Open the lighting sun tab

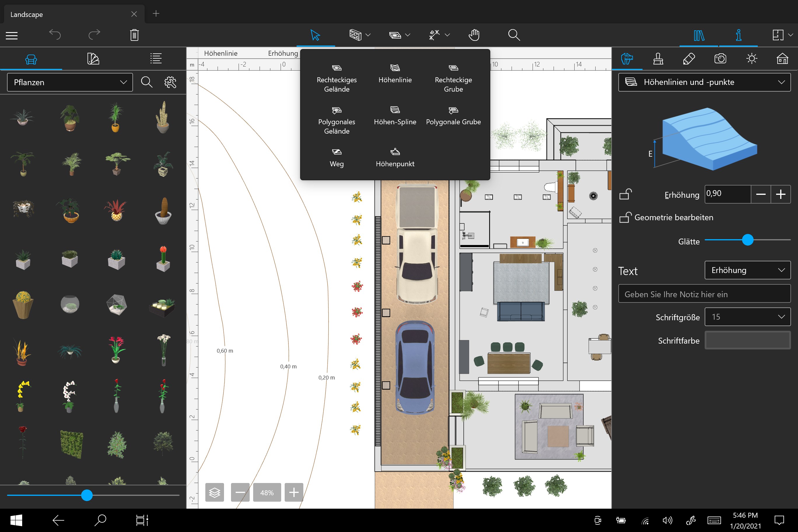click(752, 59)
